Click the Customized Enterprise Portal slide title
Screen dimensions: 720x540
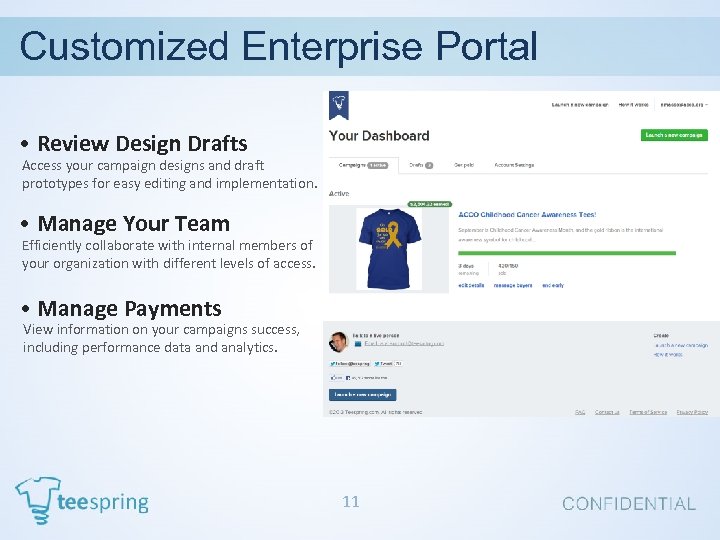[279, 46]
